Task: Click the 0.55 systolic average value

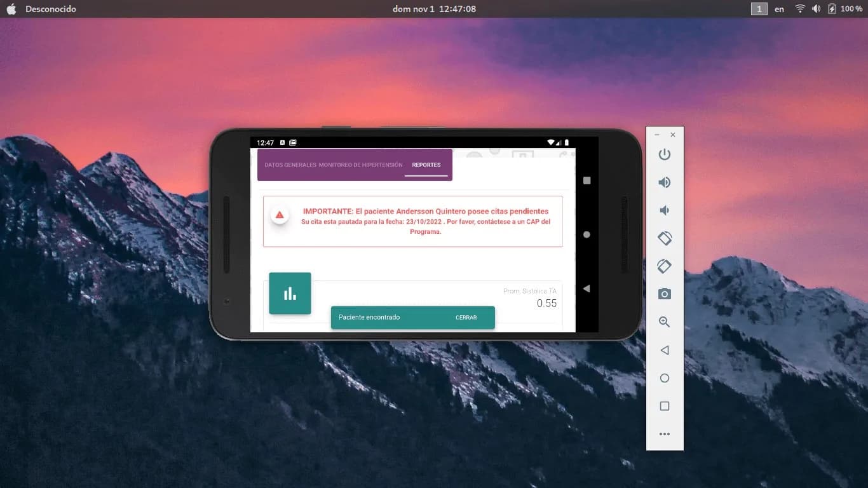Action: coord(546,304)
